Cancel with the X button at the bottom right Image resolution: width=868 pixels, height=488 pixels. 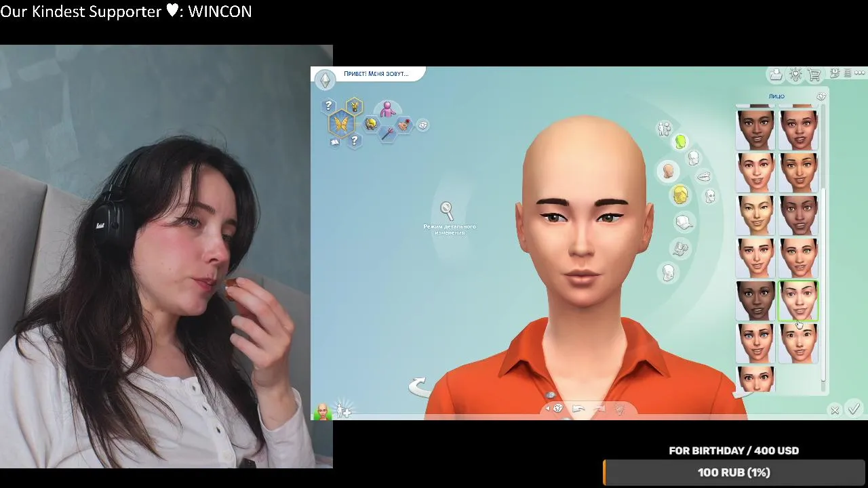pyautogui.click(x=835, y=410)
